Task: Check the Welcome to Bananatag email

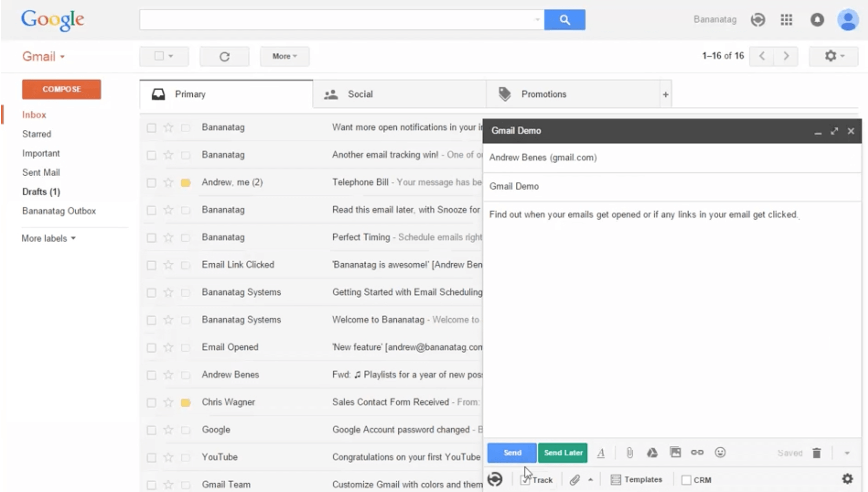Action: [151, 320]
